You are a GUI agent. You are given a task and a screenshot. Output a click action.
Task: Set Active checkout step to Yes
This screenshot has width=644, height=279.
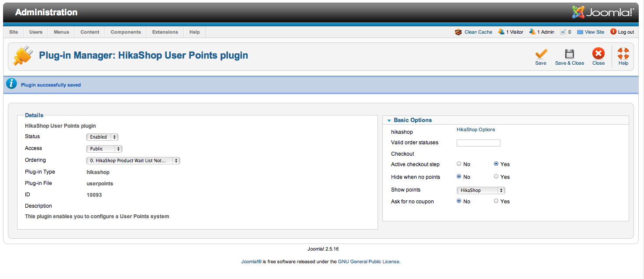pyautogui.click(x=496, y=164)
